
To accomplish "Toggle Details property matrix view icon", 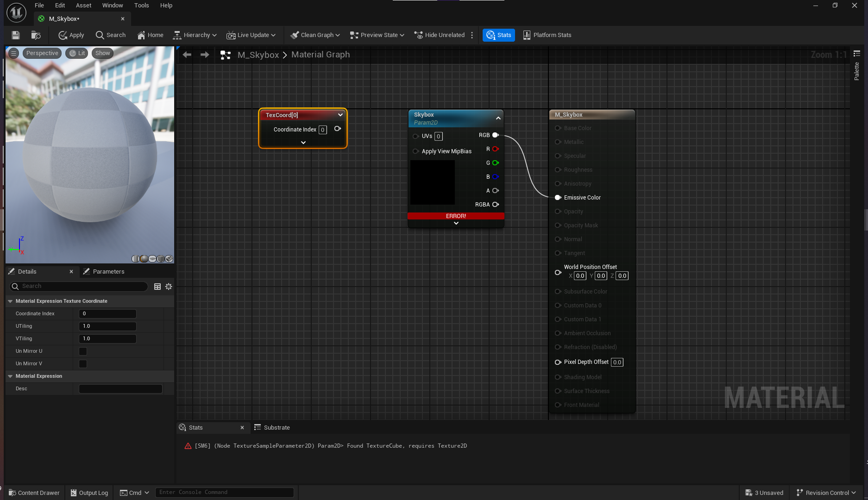I will click(157, 287).
